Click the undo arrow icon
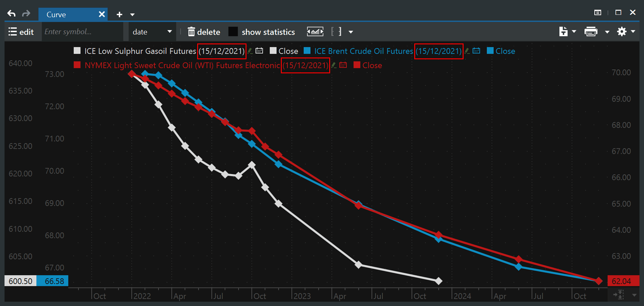 coord(11,14)
